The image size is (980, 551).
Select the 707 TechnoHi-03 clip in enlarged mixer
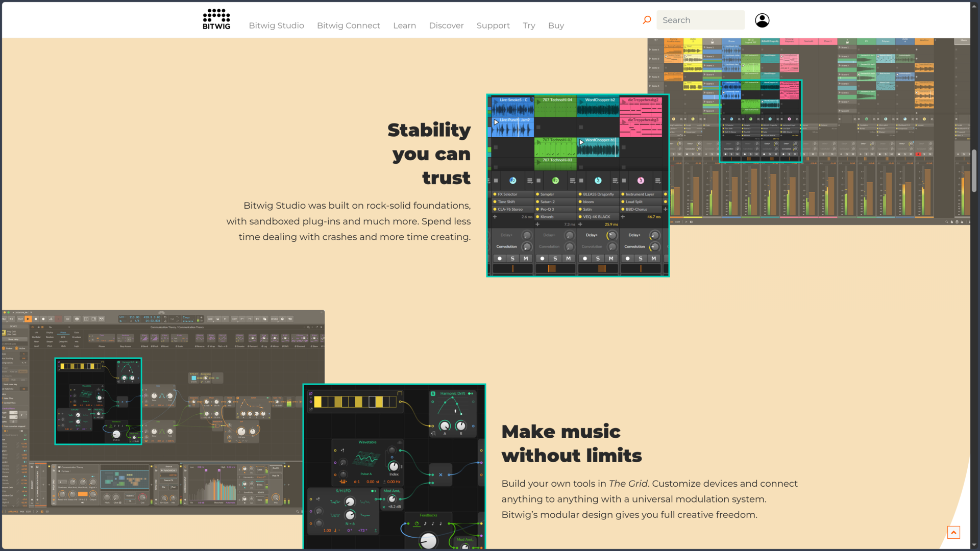(x=555, y=163)
